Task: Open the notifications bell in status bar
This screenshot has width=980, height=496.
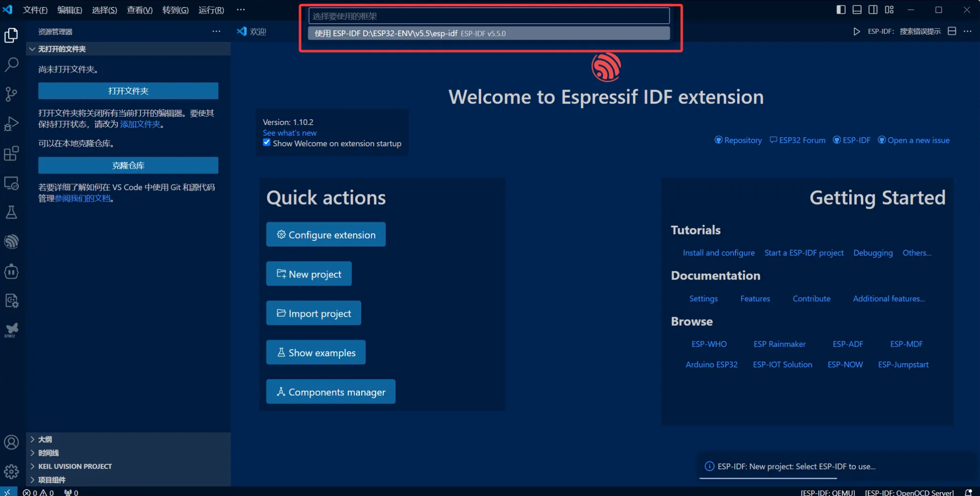Action: point(969,492)
